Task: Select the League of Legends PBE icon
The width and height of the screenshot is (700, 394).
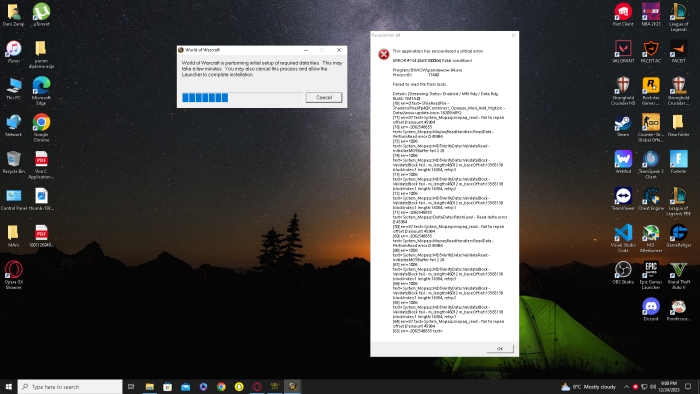Action: [x=678, y=202]
